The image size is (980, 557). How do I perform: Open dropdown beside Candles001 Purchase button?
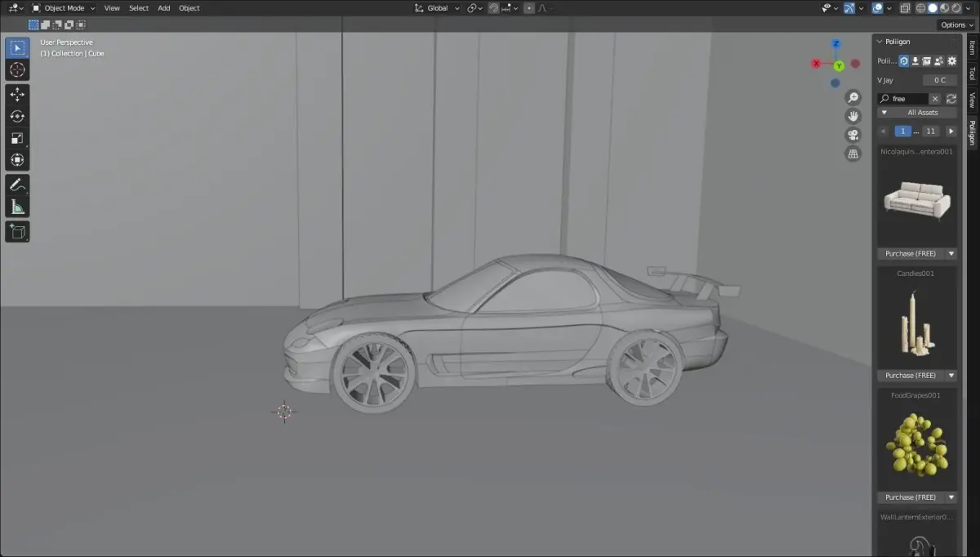coord(951,376)
